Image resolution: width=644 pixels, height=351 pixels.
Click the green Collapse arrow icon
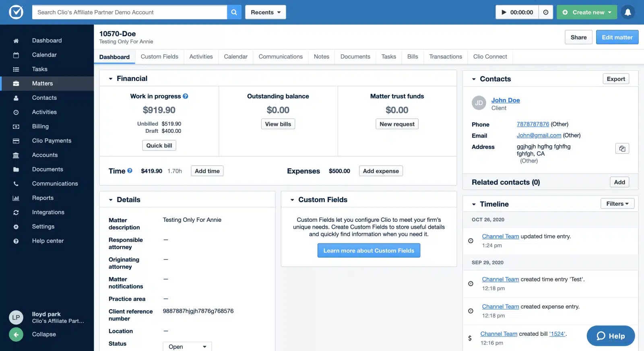[x=16, y=334]
